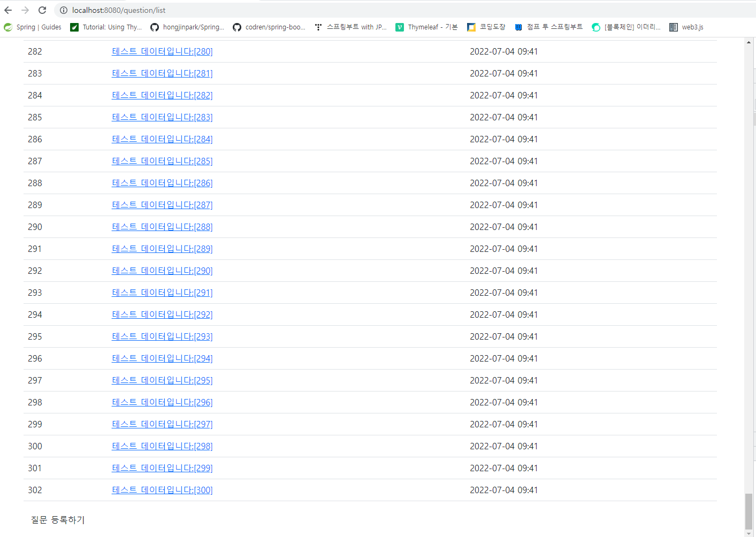756x537 pixels.
Task: Select row number 302 cell
Action: click(x=35, y=490)
